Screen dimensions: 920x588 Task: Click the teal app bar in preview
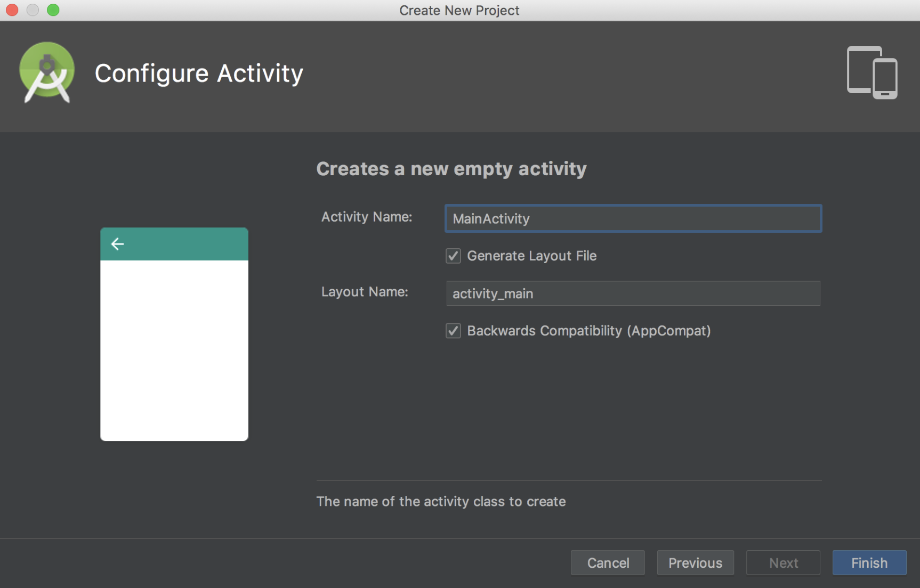point(174,244)
